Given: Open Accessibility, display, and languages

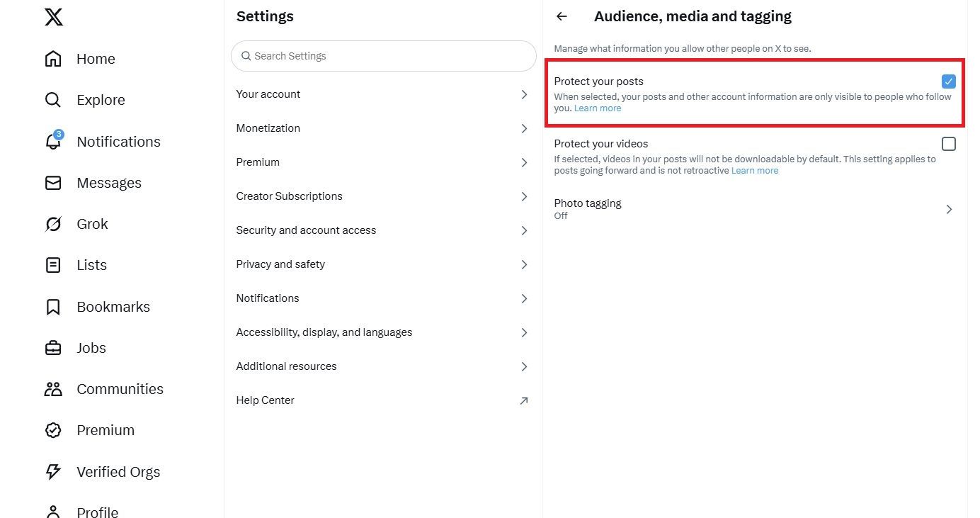Looking at the screenshot, I should click(x=384, y=332).
